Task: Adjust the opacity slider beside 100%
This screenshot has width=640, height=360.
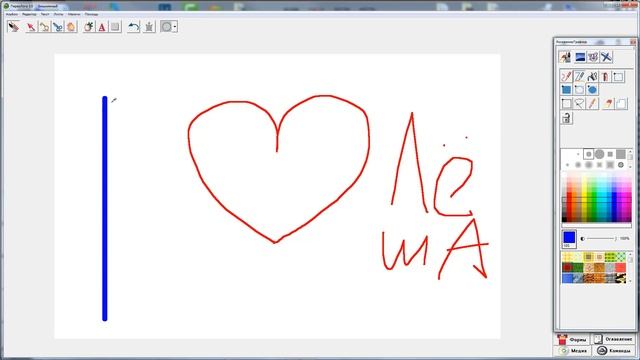Action: (x=601, y=238)
